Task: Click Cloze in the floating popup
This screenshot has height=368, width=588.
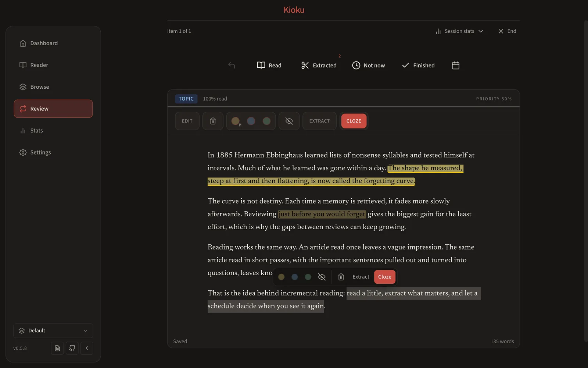Action: (385, 277)
